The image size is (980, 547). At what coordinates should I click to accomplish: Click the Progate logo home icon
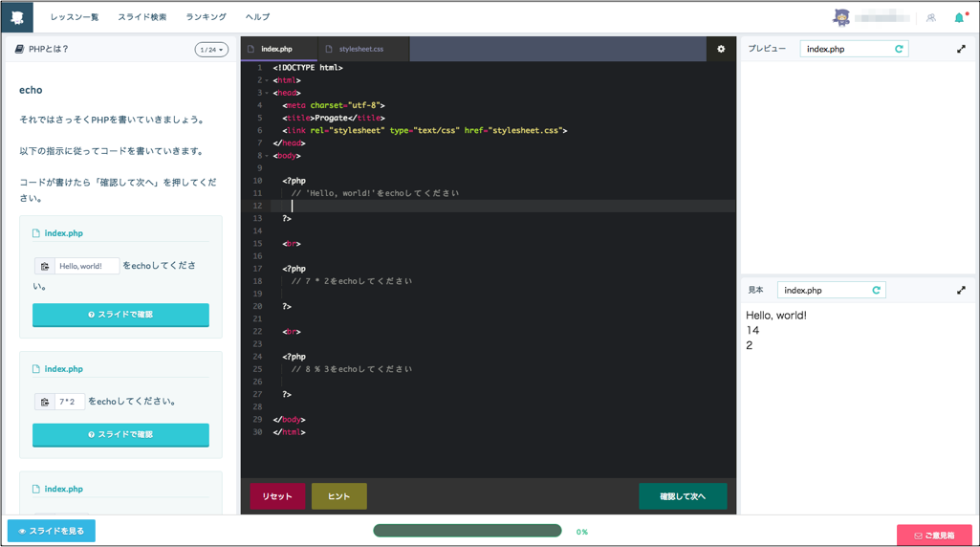click(17, 17)
